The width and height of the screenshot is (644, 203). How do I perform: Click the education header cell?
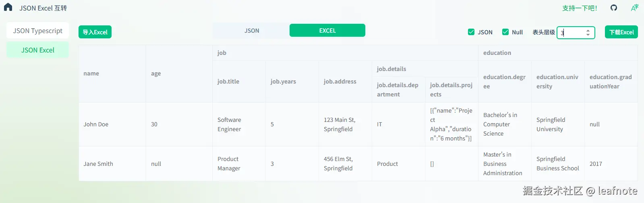click(x=497, y=53)
